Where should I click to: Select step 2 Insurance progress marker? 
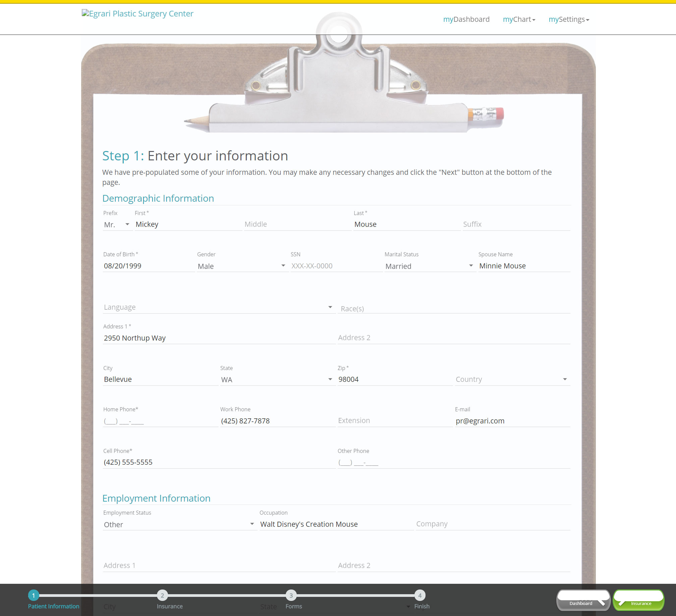(162, 596)
